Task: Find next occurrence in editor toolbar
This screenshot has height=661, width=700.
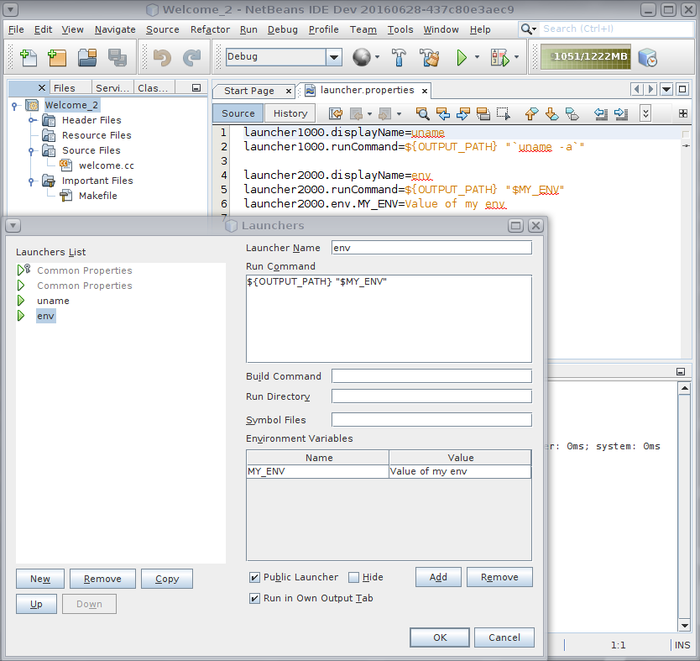Action: point(463,114)
